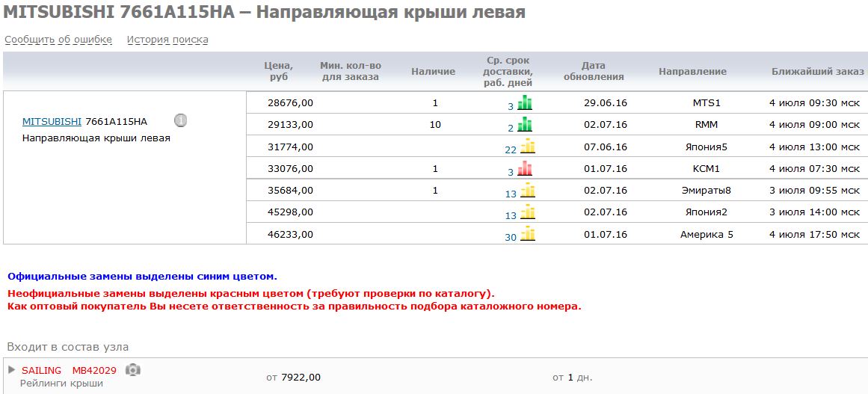
Task: Click nearest order 4 июля 17:50 мск
Action: tap(815, 234)
